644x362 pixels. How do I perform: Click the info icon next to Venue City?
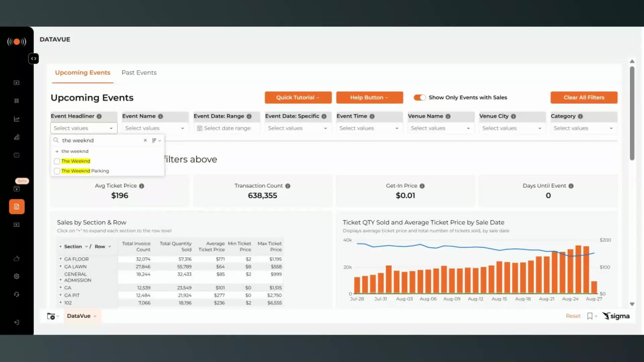pos(513,116)
